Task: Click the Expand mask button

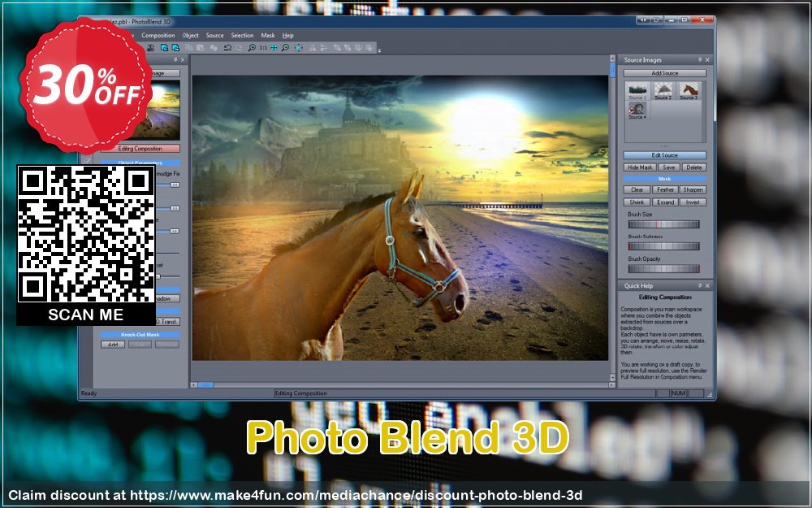Action: tap(666, 202)
